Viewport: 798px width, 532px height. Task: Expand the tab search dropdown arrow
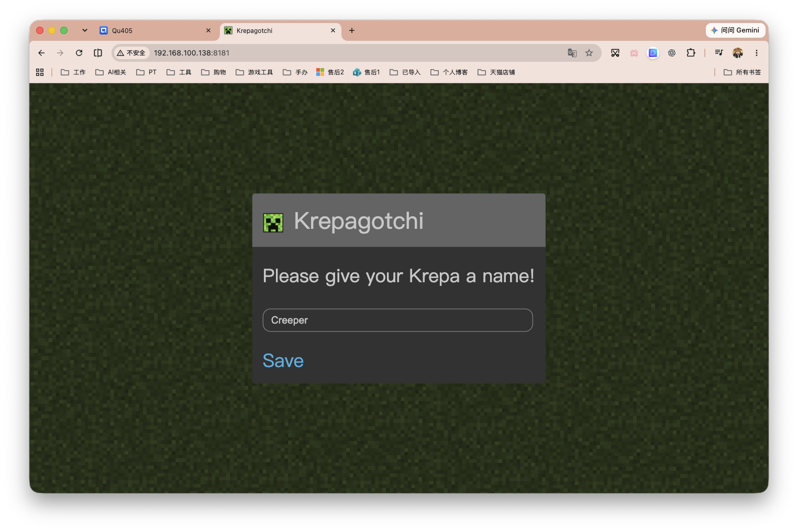85,30
